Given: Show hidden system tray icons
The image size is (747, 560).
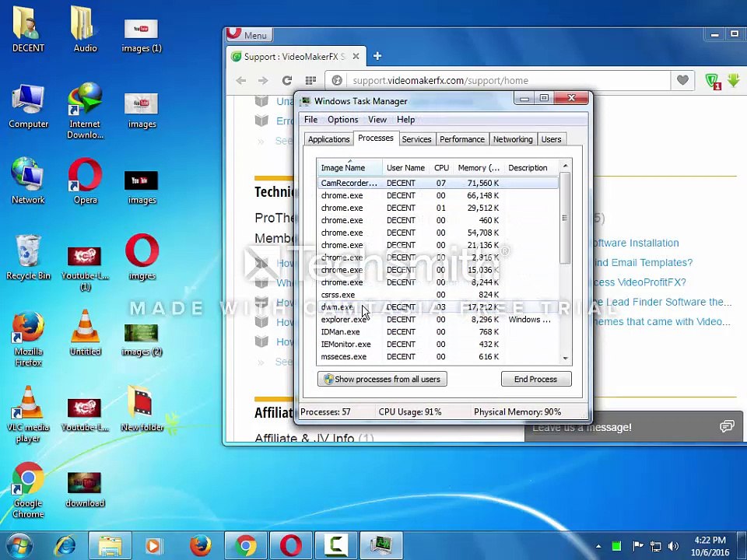Looking at the screenshot, I should coord(598,546).
